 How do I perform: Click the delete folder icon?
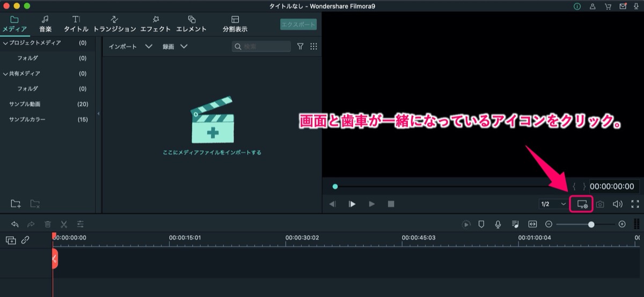pos(35,204)
